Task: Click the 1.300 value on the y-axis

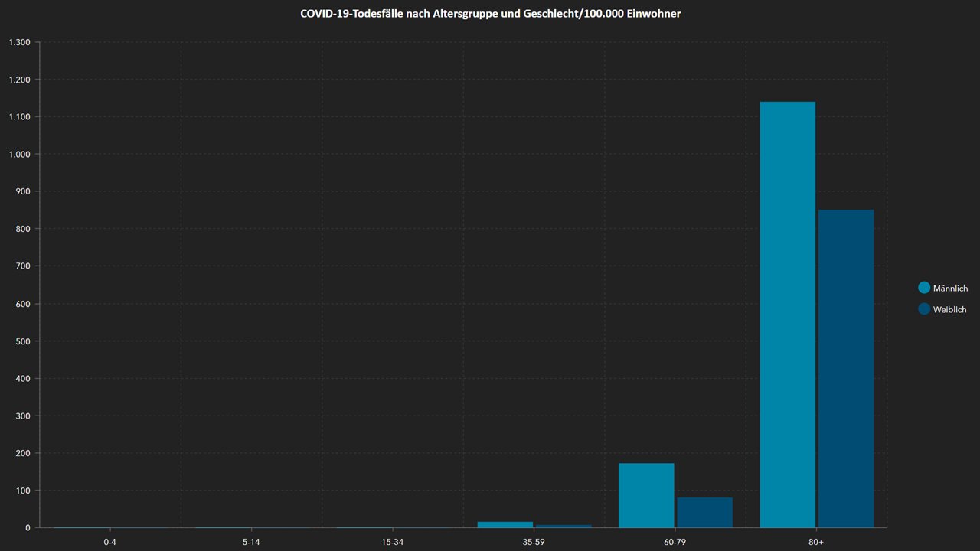Action: [19, 42]
